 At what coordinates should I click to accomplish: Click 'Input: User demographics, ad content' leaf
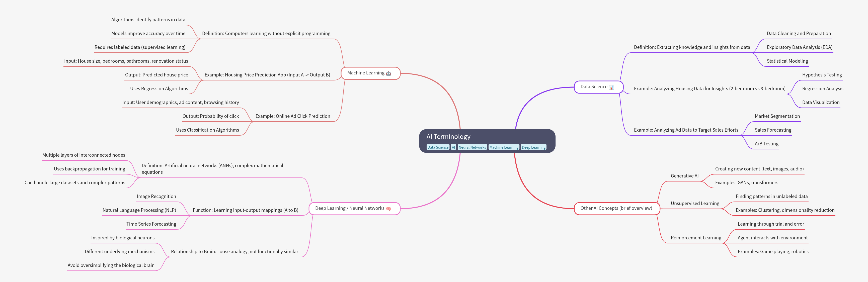point(181,103)
